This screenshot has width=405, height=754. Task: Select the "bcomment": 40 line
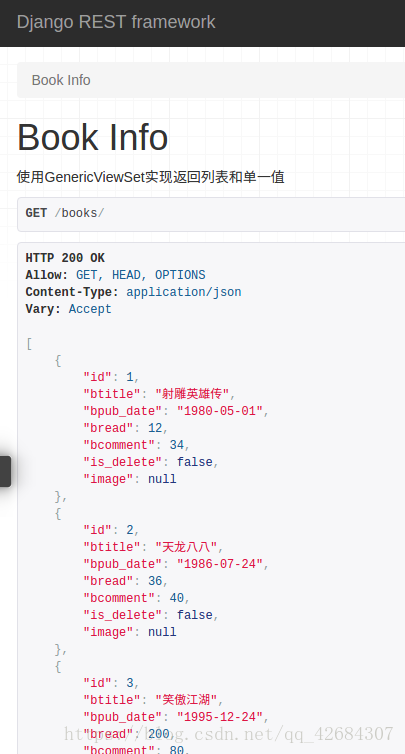[x=137, y=598]
